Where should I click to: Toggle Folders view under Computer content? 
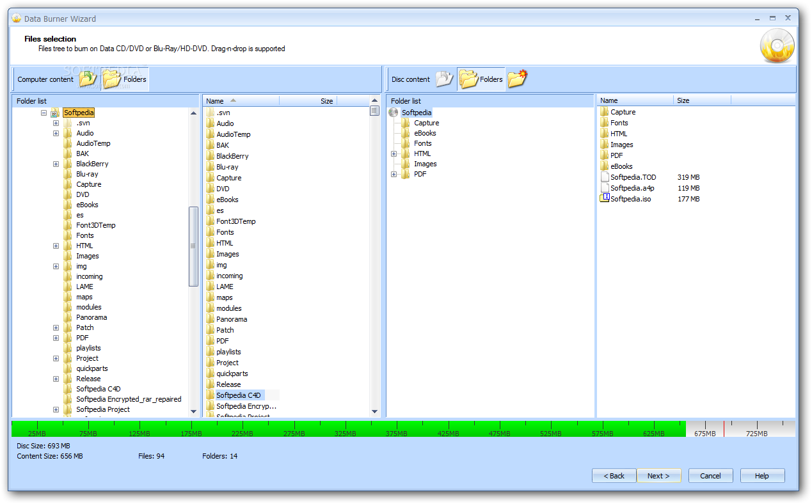tap(125, 79)
